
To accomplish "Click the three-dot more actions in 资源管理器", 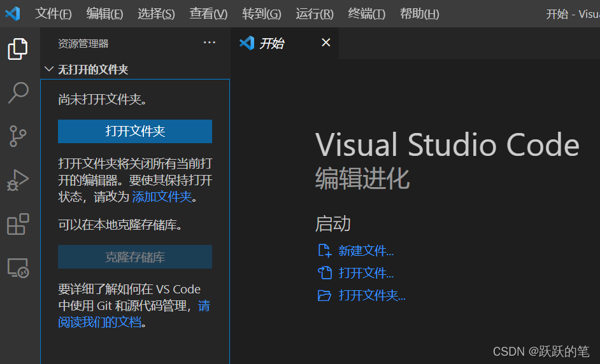I will coord(210,43).
